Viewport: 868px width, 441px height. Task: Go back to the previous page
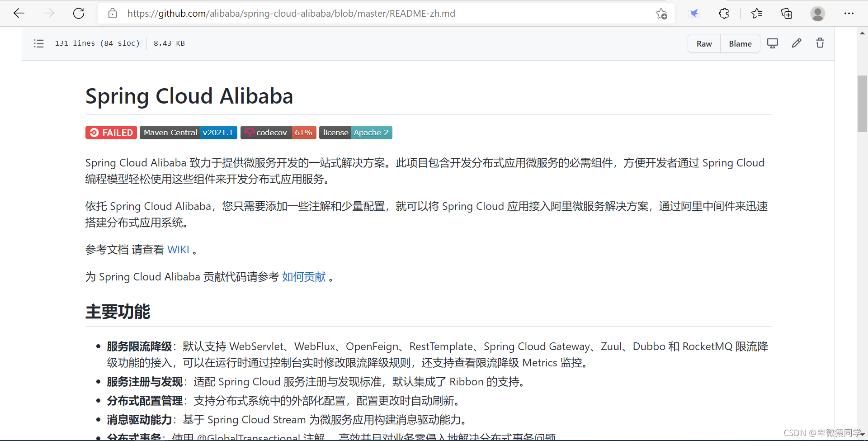(x=19, y=14)
